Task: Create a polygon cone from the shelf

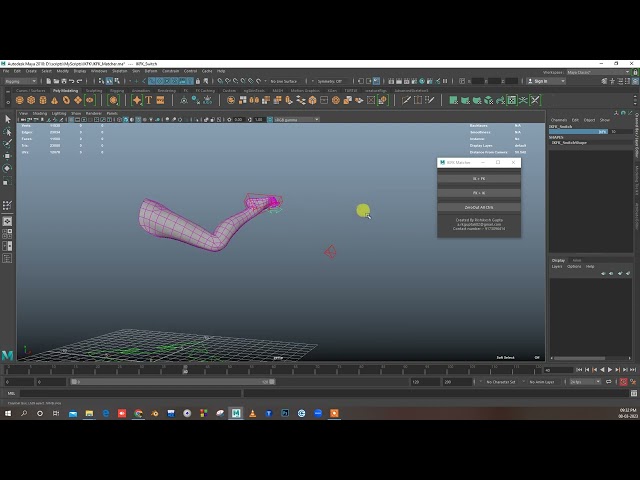Action: coord(54,100)
